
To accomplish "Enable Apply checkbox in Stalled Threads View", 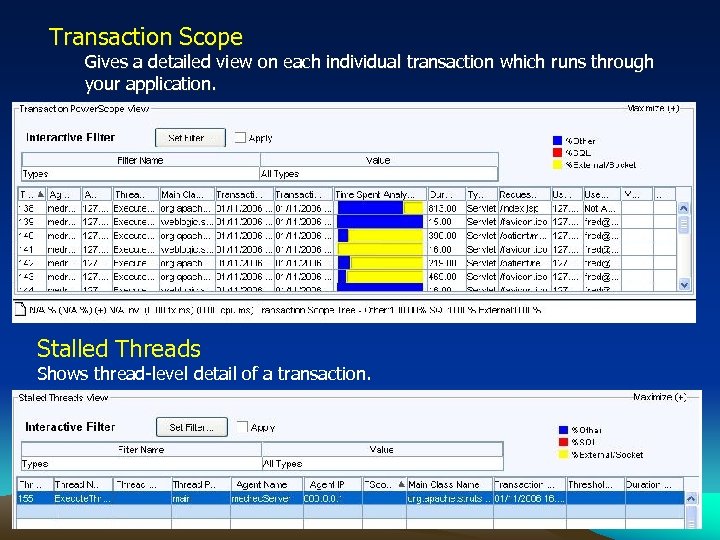I will pos(242,427).
